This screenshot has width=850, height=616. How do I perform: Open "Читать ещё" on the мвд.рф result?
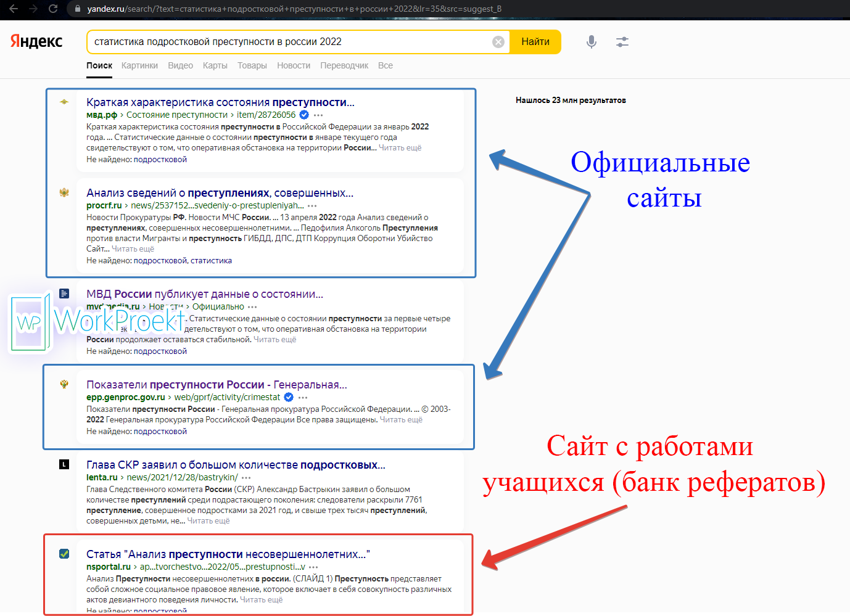click(x=399, y=147)
